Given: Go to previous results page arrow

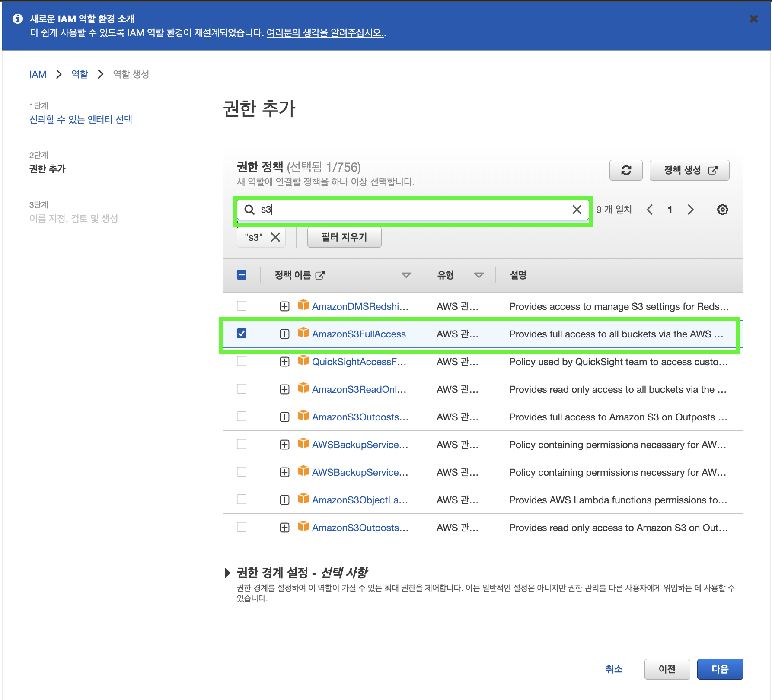Looking at the screenshot, I should tap(650, 210).
